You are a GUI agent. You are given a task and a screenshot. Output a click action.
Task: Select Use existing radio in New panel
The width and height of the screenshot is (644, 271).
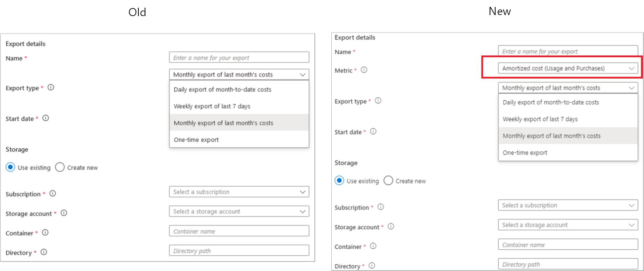click(x=339, y=180)
